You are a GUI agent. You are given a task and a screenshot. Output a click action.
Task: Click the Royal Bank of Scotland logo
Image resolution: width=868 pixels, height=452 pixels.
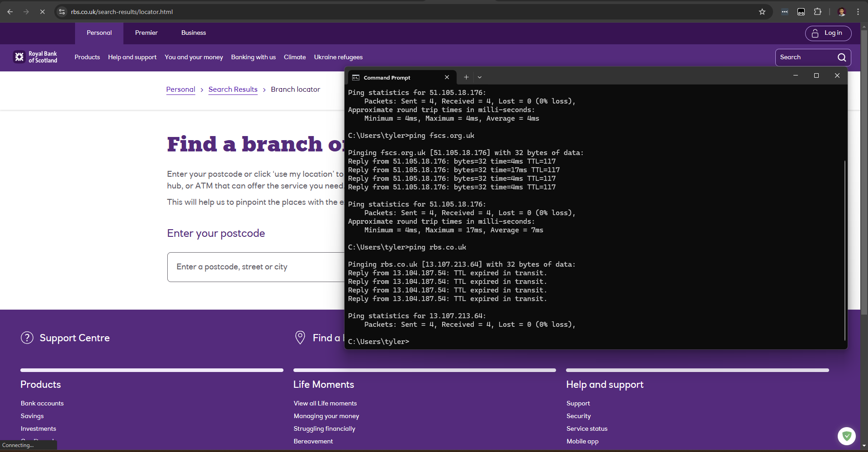click(x=36, y=57)
